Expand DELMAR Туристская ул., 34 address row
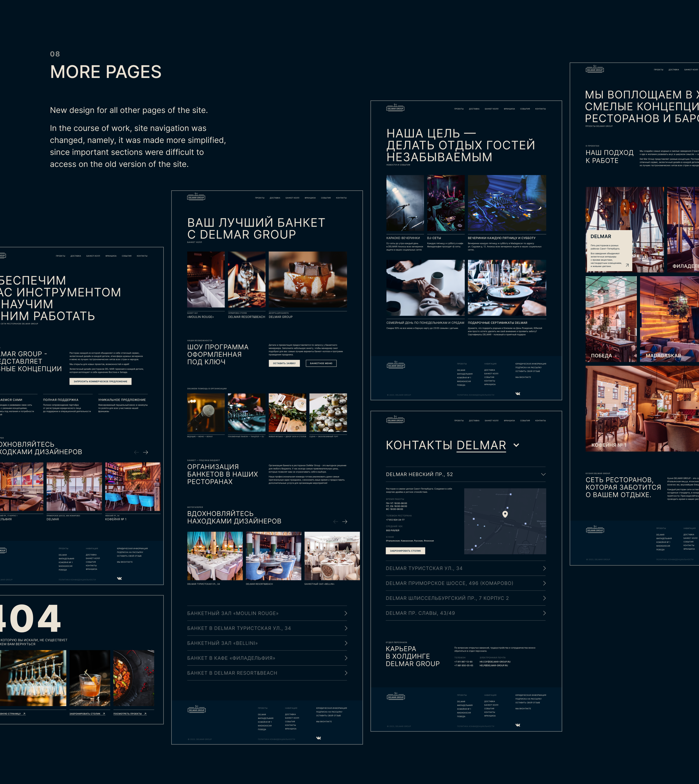This screenshot has width=699, height=784. pyautogui.click(x=544, y=568)
